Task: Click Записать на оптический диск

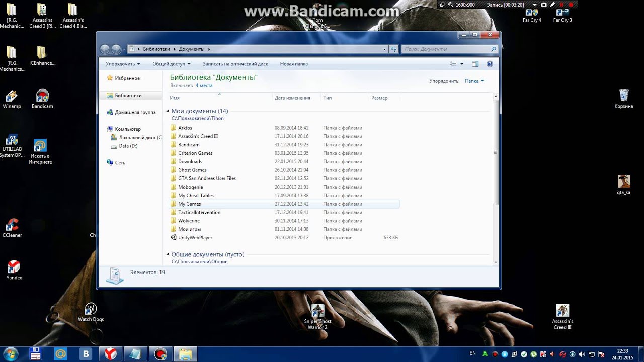Action: [235, 64]
